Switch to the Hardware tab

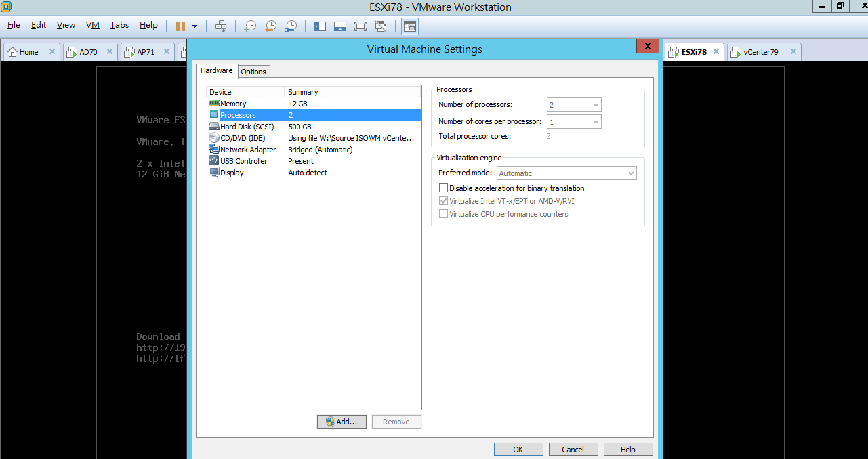click(x=217, y=70)
